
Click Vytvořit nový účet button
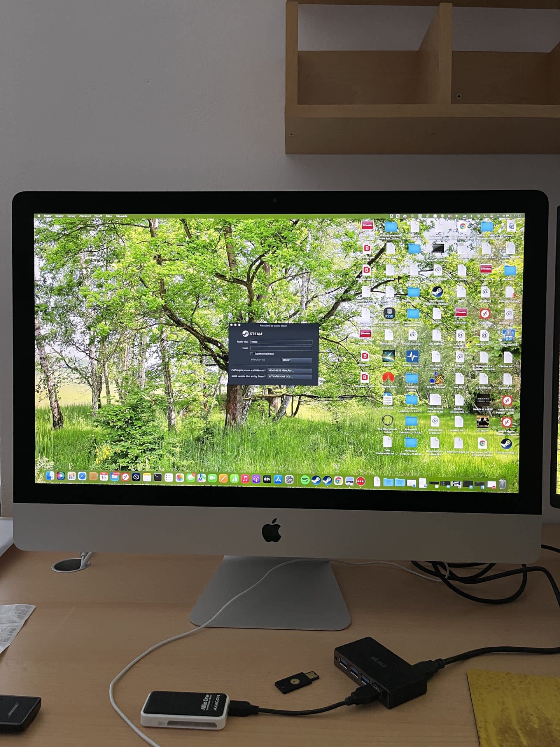coord(290,376)
